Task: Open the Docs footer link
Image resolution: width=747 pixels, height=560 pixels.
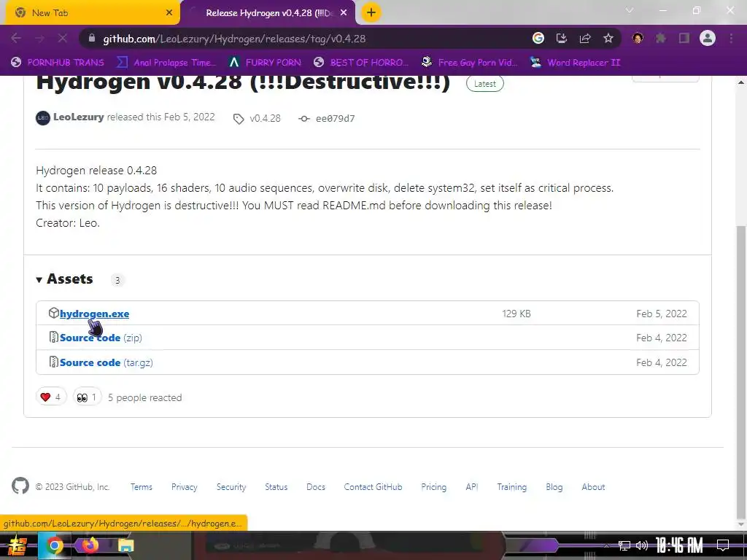Action: 316,486
